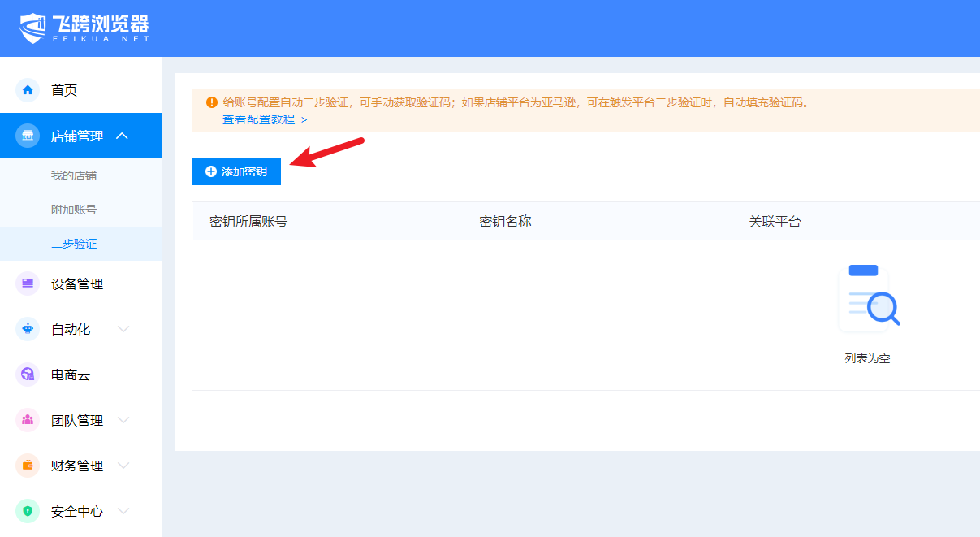Expand the 自动化 menu chevron

(x=123, y=329)
